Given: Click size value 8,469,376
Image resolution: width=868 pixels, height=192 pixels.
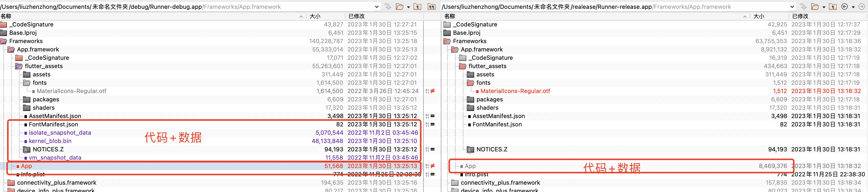Looking at the screenshot, I should pyautogui.click(x=773, y=166).
